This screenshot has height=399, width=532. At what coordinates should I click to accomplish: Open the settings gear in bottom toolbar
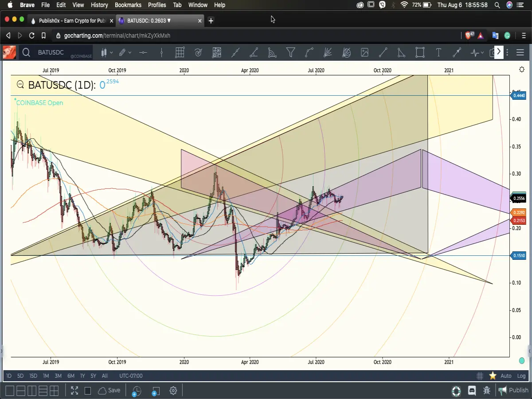(173, 391)
